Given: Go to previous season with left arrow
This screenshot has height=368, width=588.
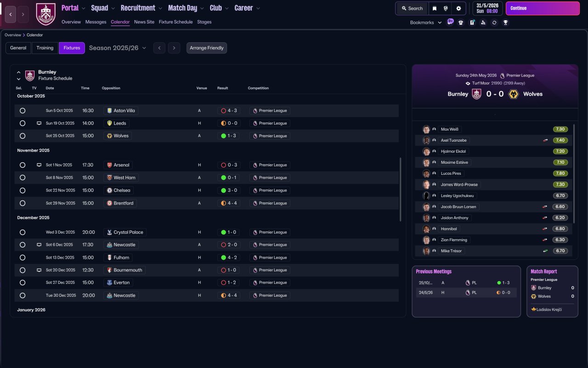Looking at the screenshot, I should 159,48.
